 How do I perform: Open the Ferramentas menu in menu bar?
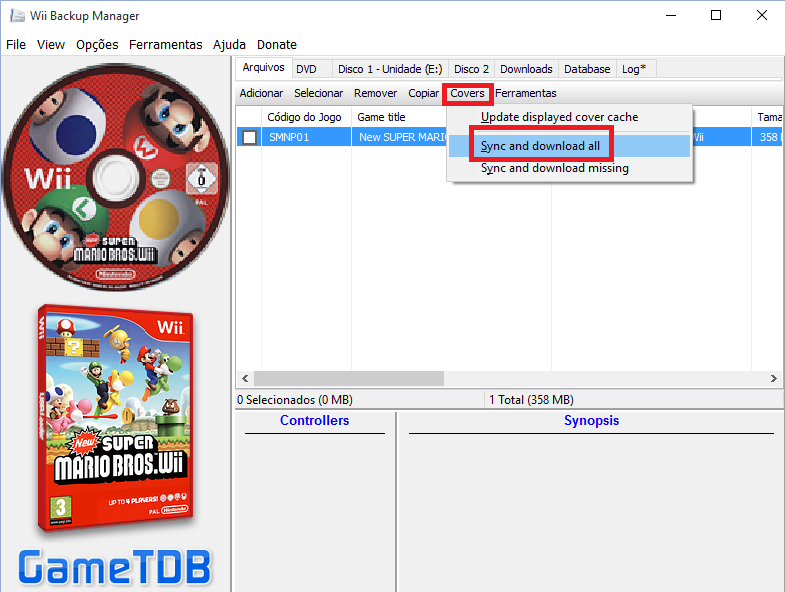[165, 44]
